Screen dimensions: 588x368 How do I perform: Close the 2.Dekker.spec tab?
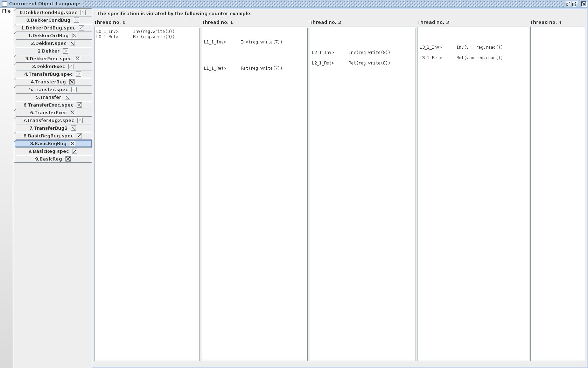[72, 43]
